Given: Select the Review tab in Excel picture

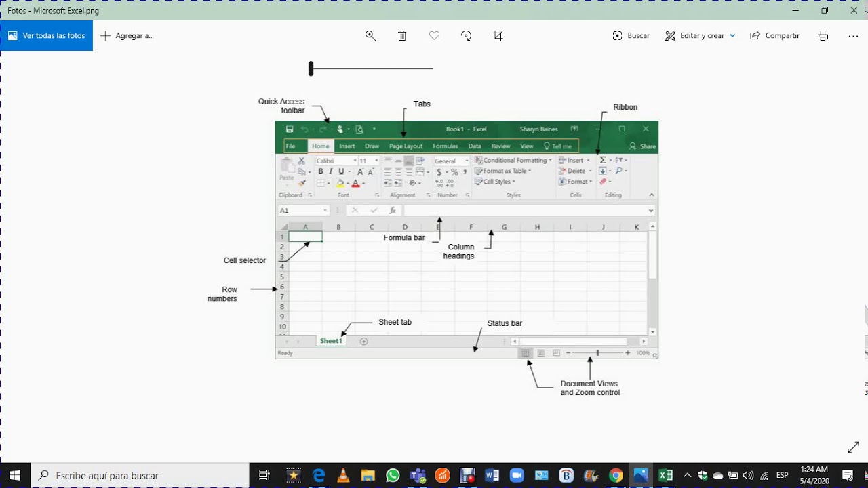Looking at the screenshot, I should [500, 146].
